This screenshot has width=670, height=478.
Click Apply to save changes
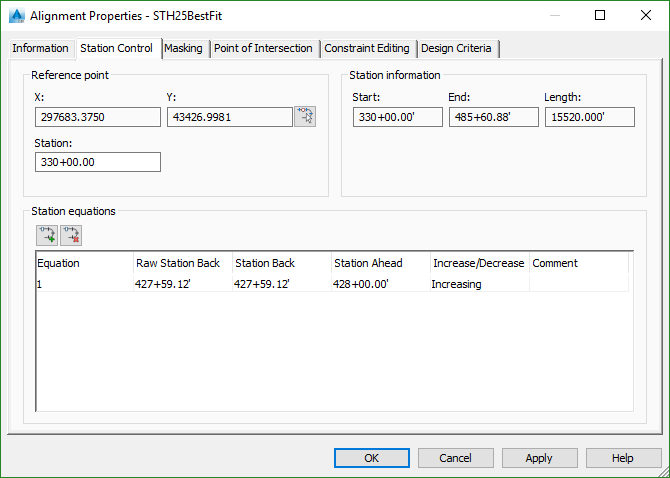click(x=539, y=458)
